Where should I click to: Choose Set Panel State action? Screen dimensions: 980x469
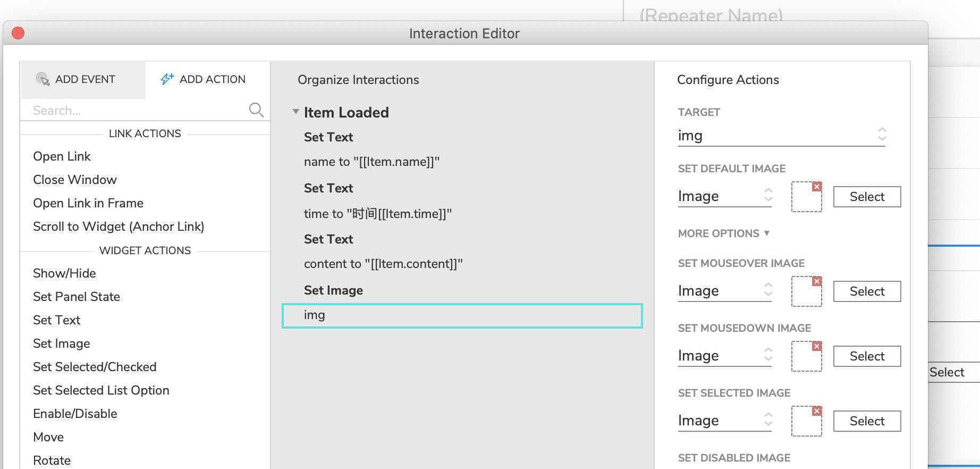[x=77, y=297]
